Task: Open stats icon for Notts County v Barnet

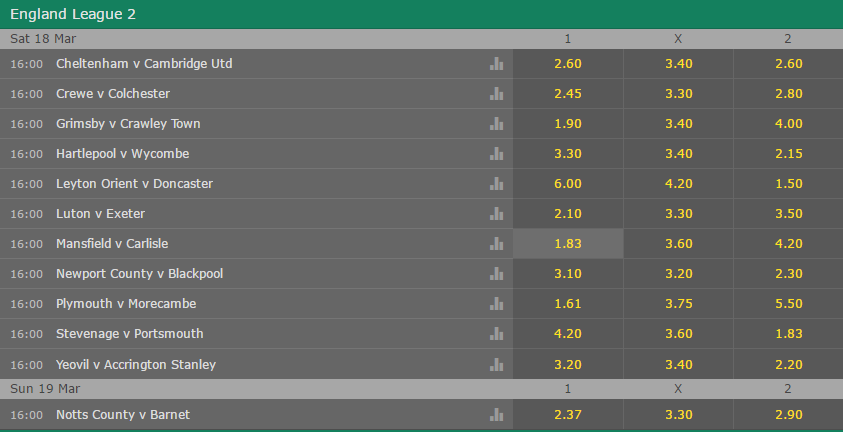Action: (x=496, y=415)
